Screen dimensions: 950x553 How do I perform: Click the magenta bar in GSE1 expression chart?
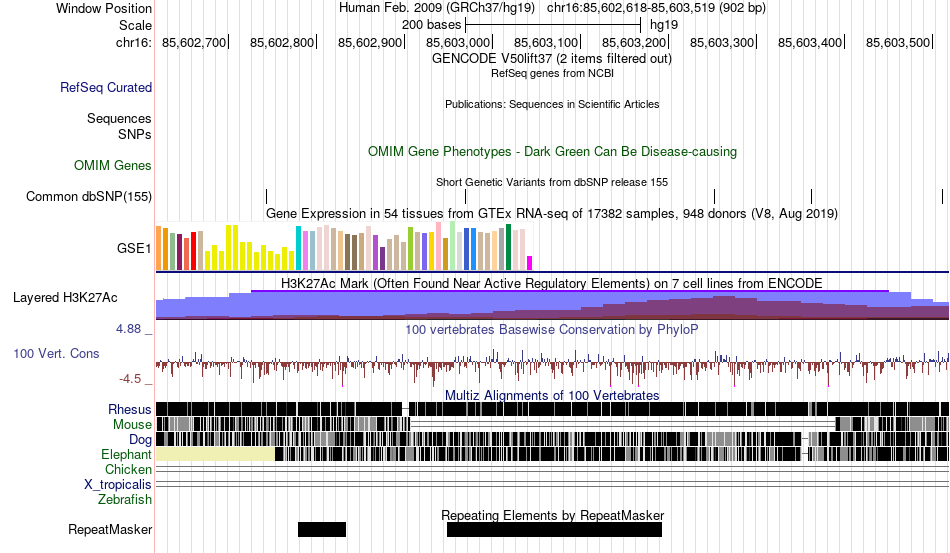coord(530,263)
